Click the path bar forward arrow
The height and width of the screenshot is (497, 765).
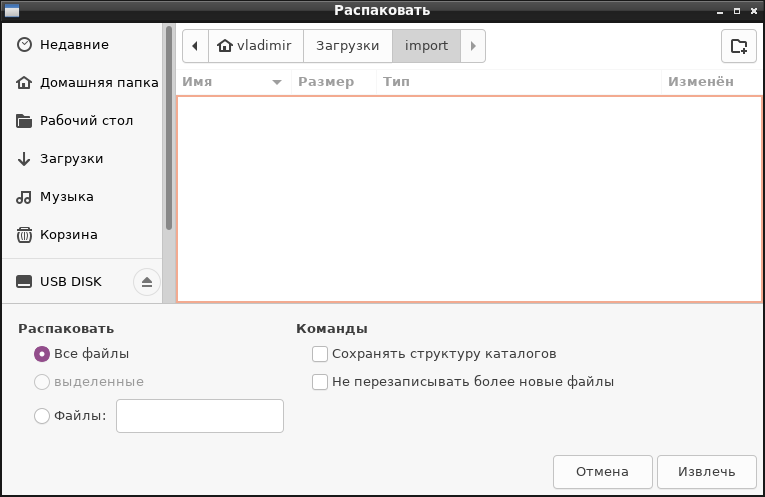[473, 46]
